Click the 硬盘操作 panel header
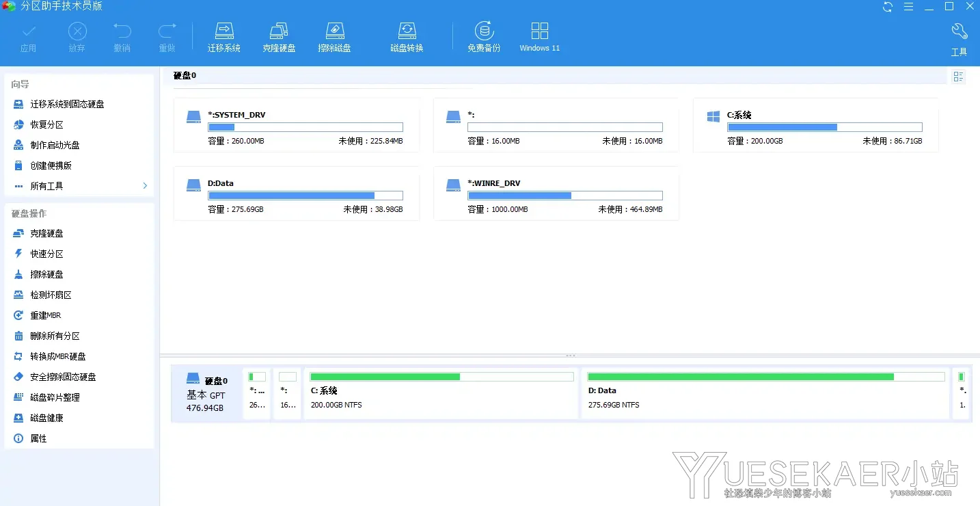Viewport: 980px width, 506px height. (29, 213)
